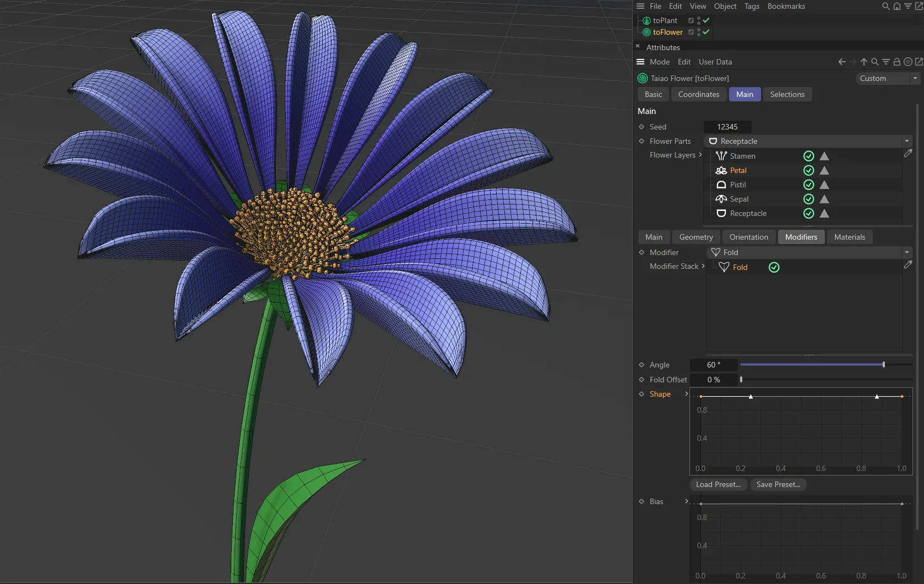Viewport: 924px width, 584px height.
Task: Select the Fold modifier icon in the stack
Action: coord(725,267)
